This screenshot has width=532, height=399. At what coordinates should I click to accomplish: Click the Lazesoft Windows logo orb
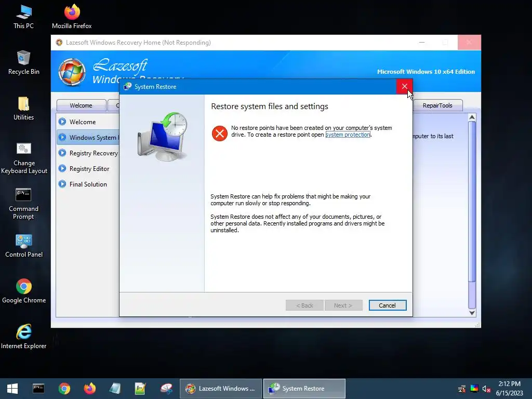point(72,72)
